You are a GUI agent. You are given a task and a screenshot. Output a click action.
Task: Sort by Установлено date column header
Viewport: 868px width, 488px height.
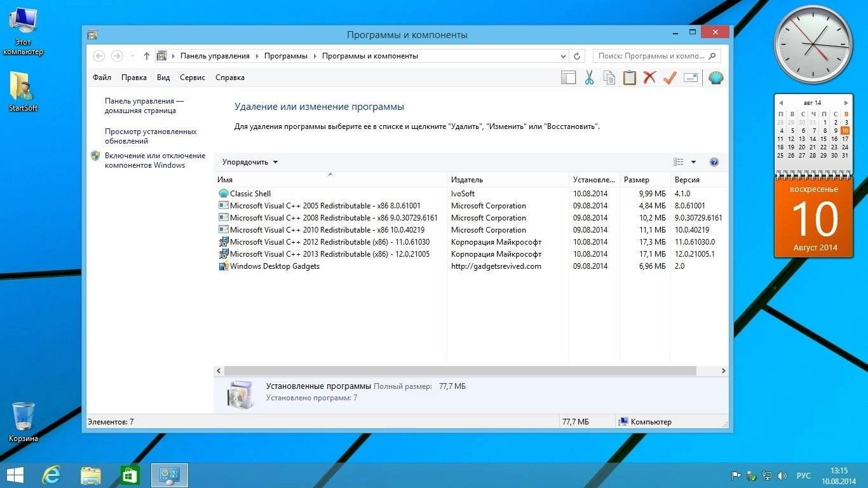click(x=594, y=180)
